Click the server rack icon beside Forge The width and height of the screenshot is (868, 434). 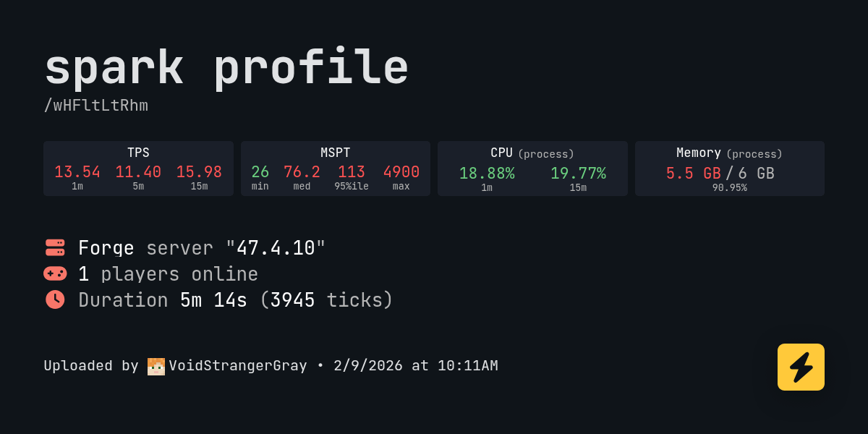click(55, 247)
